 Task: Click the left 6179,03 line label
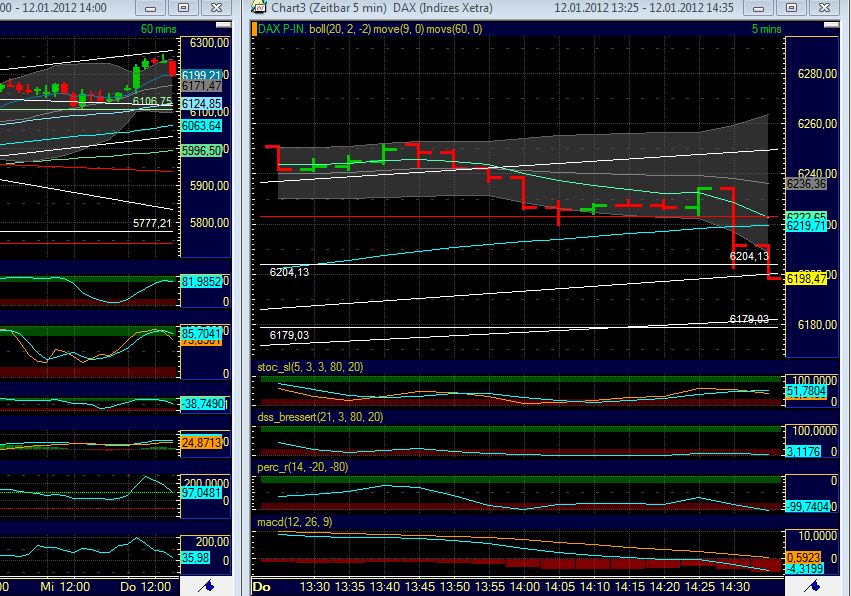289,335
